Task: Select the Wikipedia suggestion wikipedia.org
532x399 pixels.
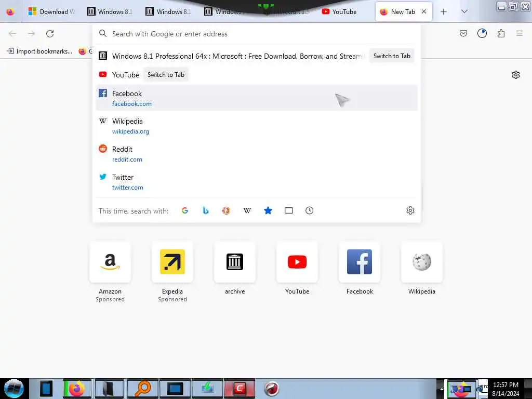Action: (257, 126)
